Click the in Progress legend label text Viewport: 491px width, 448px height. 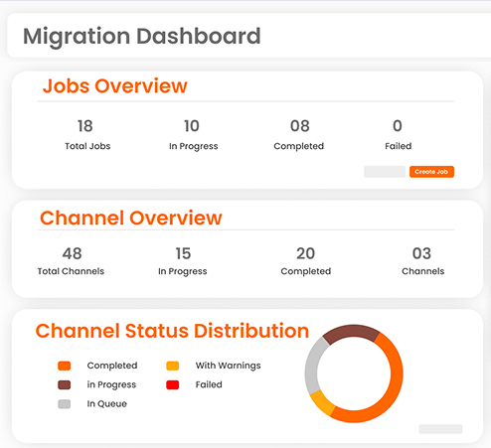(111, 384)
